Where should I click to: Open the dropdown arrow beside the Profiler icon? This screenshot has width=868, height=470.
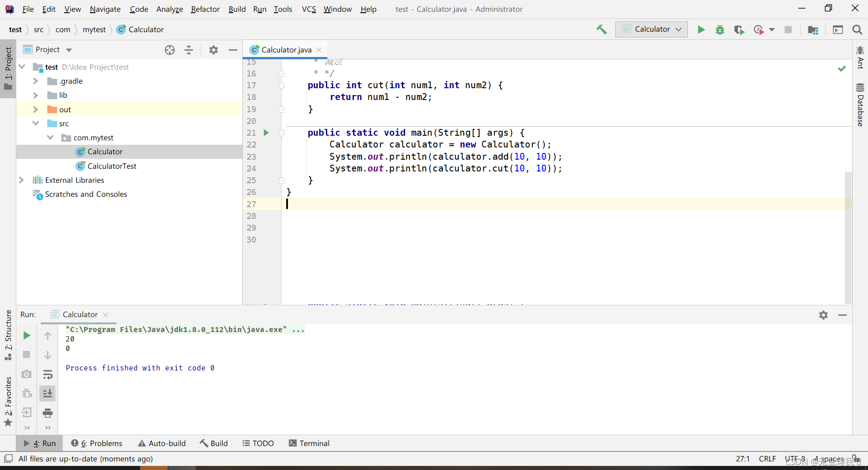point(772,29)
